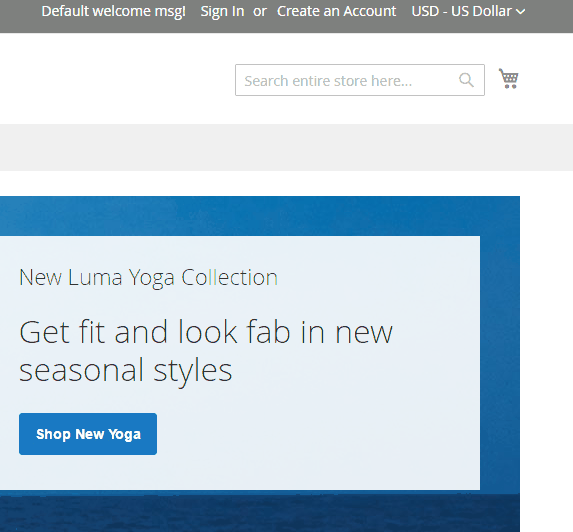573x532 pixels.
Task: Click the Sign In link
Action: [x=222, y=11]
